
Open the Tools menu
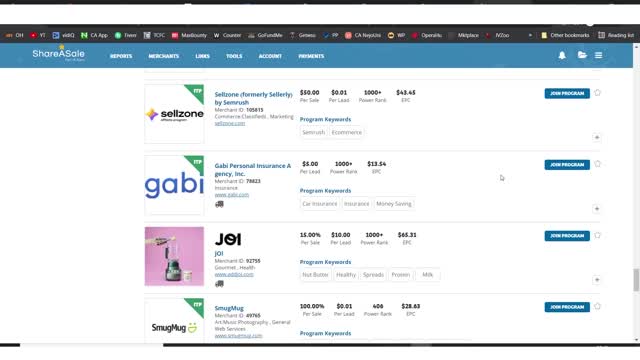pos(234,56)
